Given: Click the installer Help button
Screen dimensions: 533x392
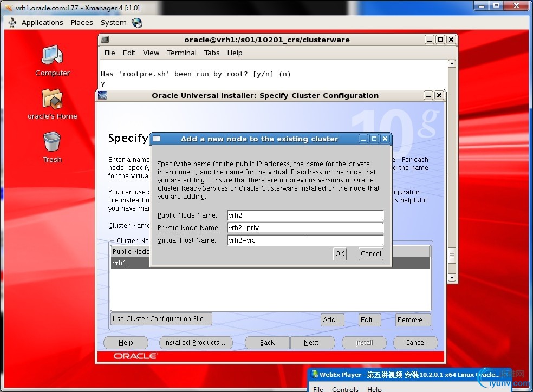Looking at the screenshot, I should coord(126,342).
